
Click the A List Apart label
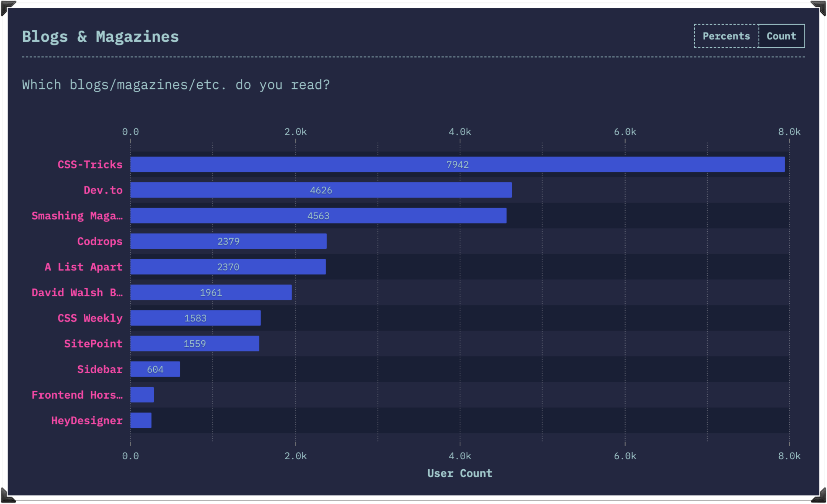click(84, 267)
